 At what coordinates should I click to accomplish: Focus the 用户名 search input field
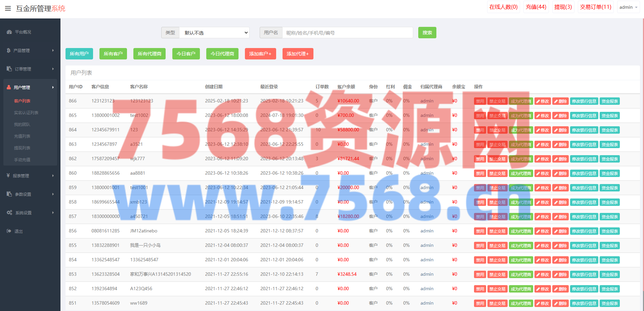coord(347,33)
